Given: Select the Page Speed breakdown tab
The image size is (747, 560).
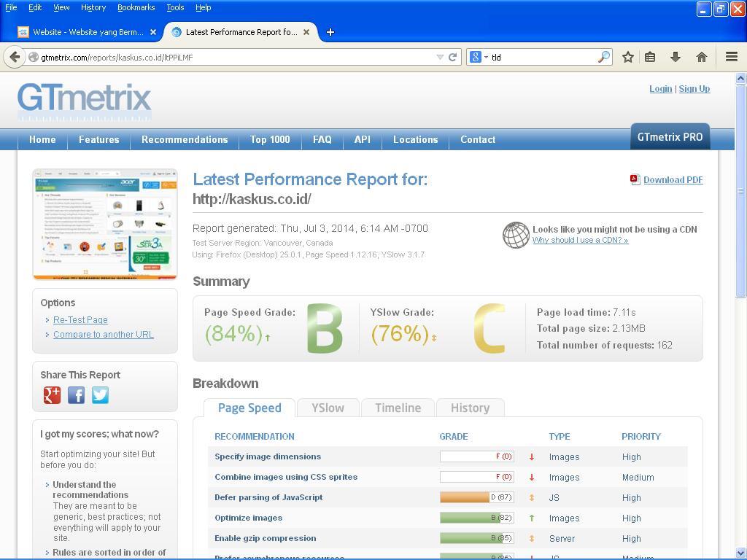Looking at the screenshot, I should point(249,408).
